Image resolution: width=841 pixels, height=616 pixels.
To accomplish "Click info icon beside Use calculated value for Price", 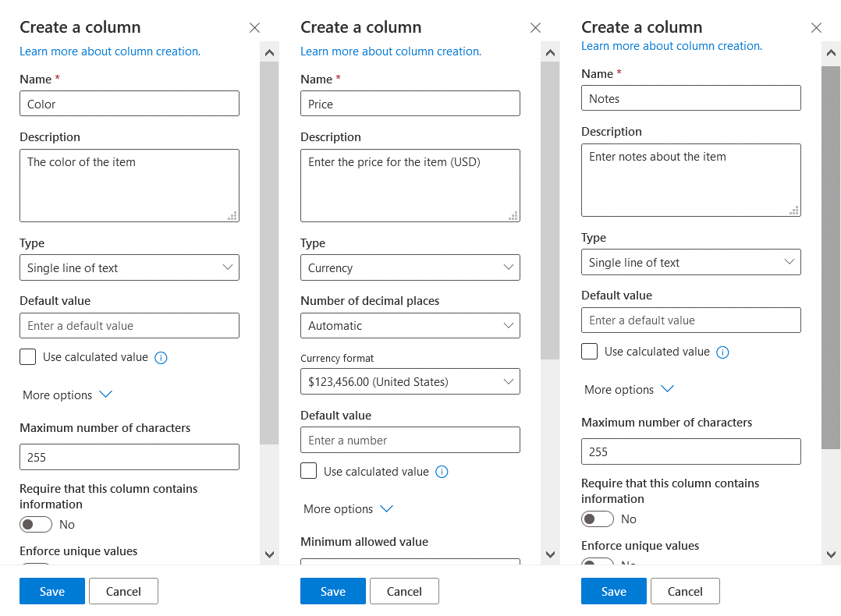I will point(442,472).
